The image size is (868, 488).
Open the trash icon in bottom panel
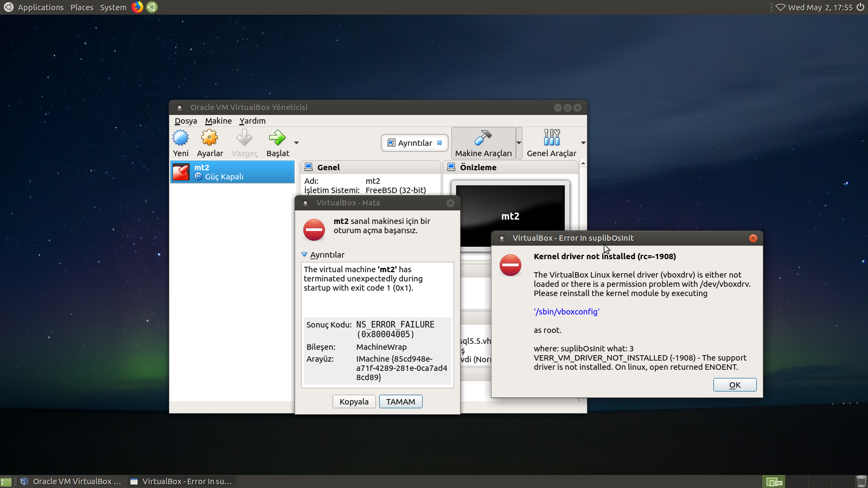861,481
